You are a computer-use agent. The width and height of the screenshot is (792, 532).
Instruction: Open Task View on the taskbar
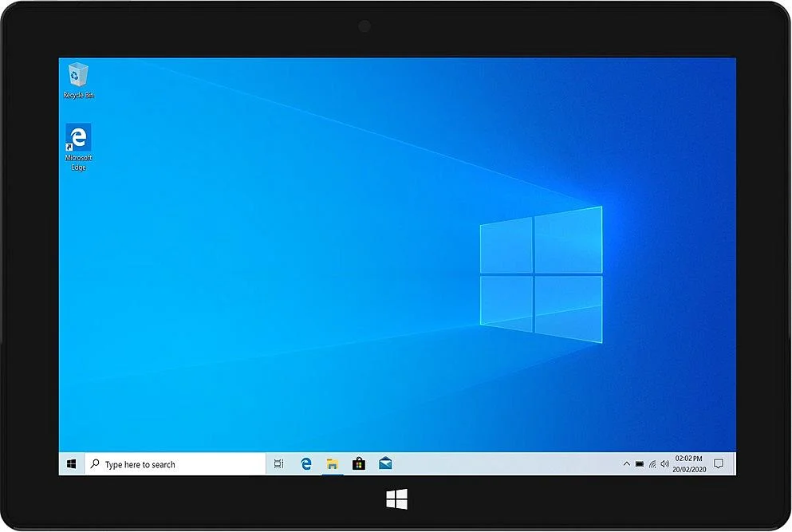pos(278,463)
